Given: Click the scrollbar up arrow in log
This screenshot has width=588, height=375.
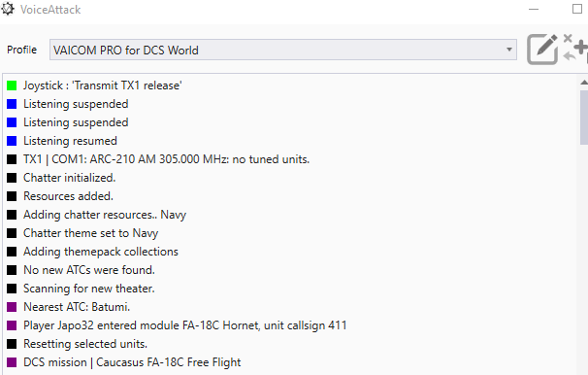Looking at the screenshot, I should tap(584, 83).
